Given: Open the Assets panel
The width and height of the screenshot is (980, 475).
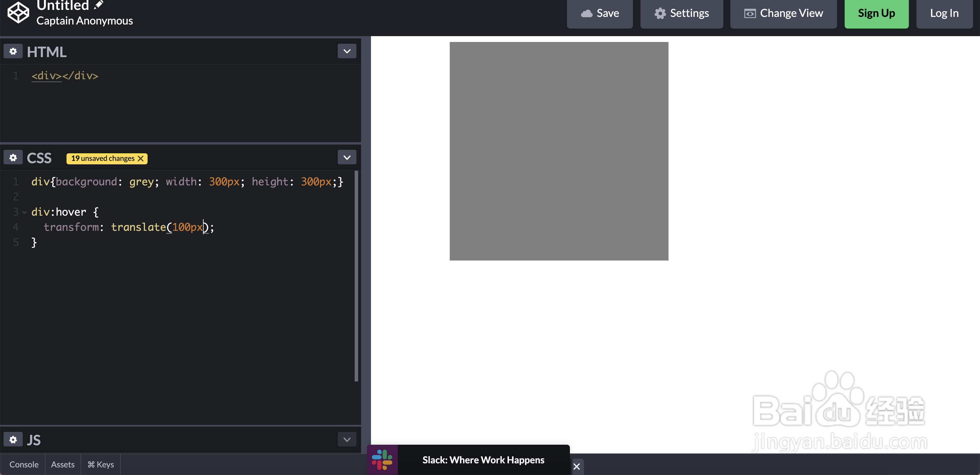Looking at the screenshot, I should pos(63,464).
